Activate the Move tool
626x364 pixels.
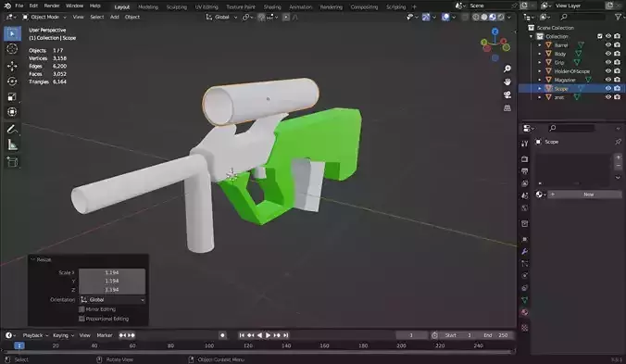12,66
